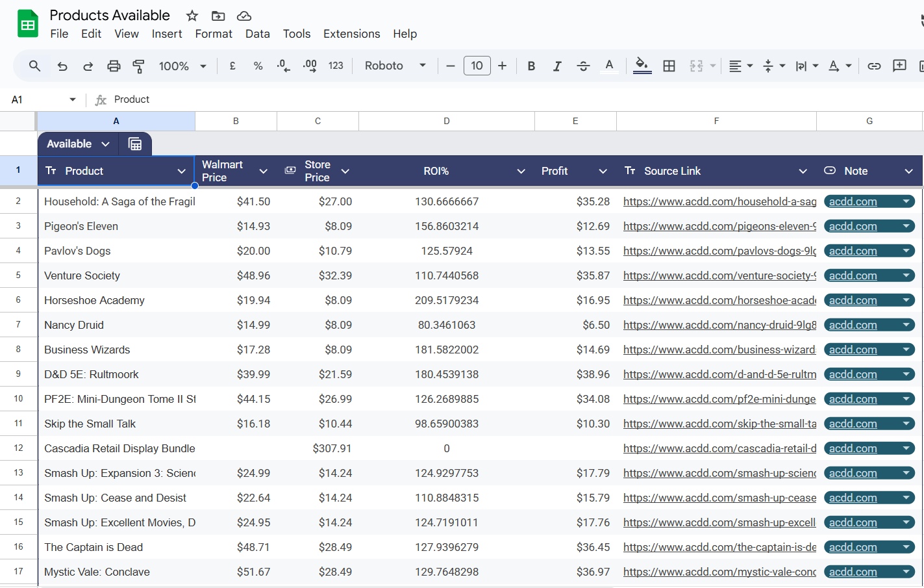
Task: Open the fill color picker
Action: (642, 65)
